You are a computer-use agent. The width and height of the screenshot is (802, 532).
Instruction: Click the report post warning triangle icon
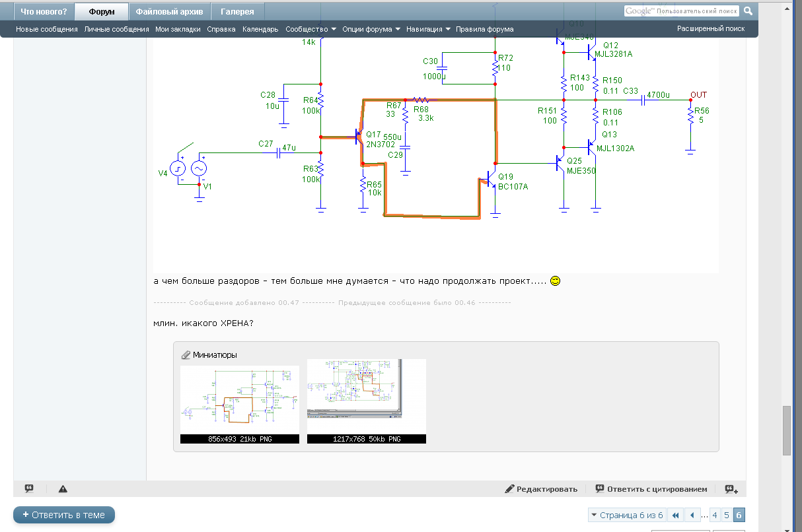[63, 489]
